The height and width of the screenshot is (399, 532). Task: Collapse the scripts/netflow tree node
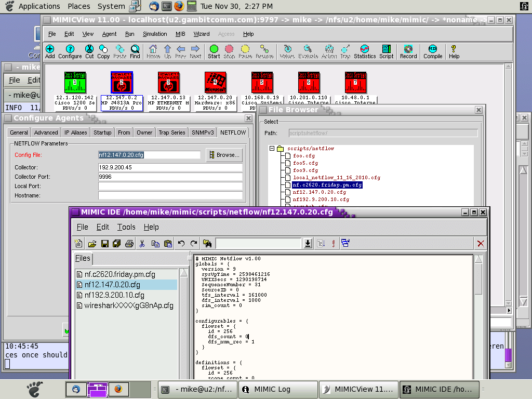[x=272, y=148]
